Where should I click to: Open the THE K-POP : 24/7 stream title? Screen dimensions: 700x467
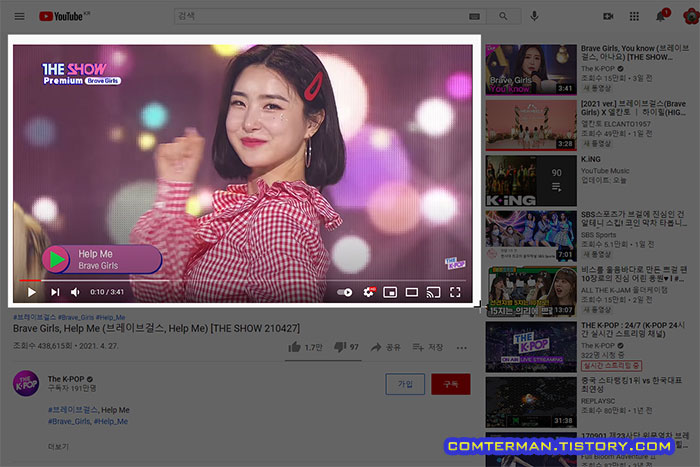pos(633,329)
